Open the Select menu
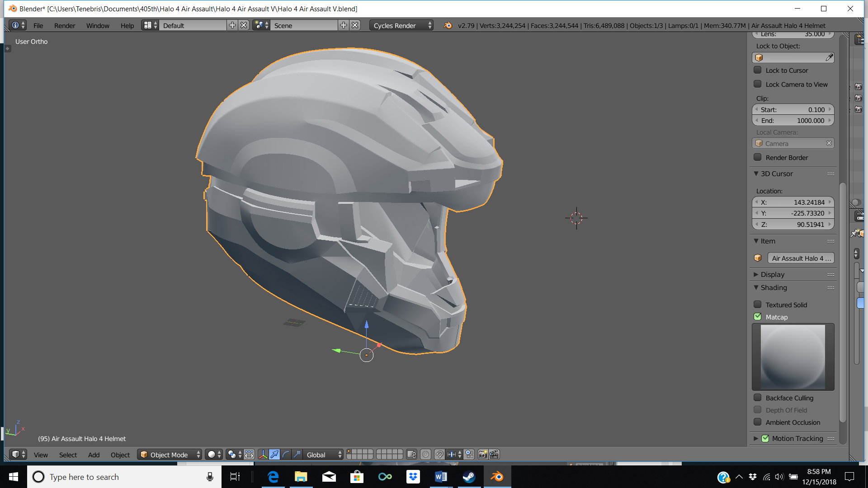868x488 pixels. (68, 455)
